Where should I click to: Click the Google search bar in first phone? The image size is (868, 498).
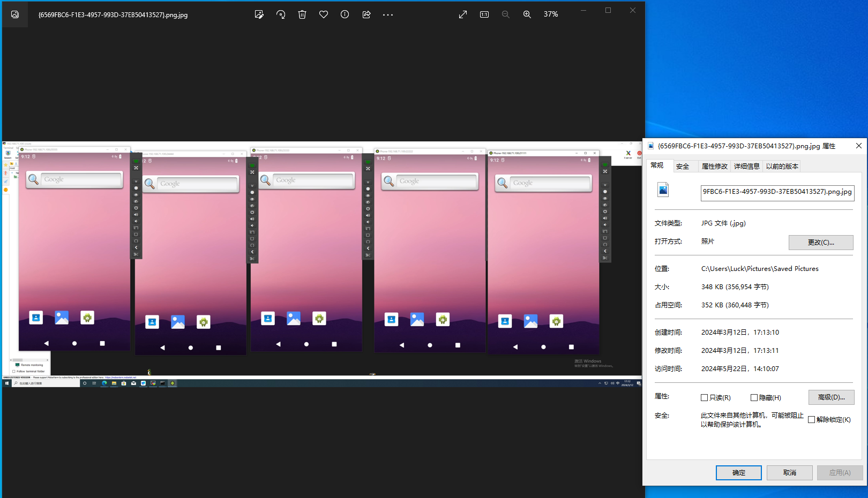point(74,179)
